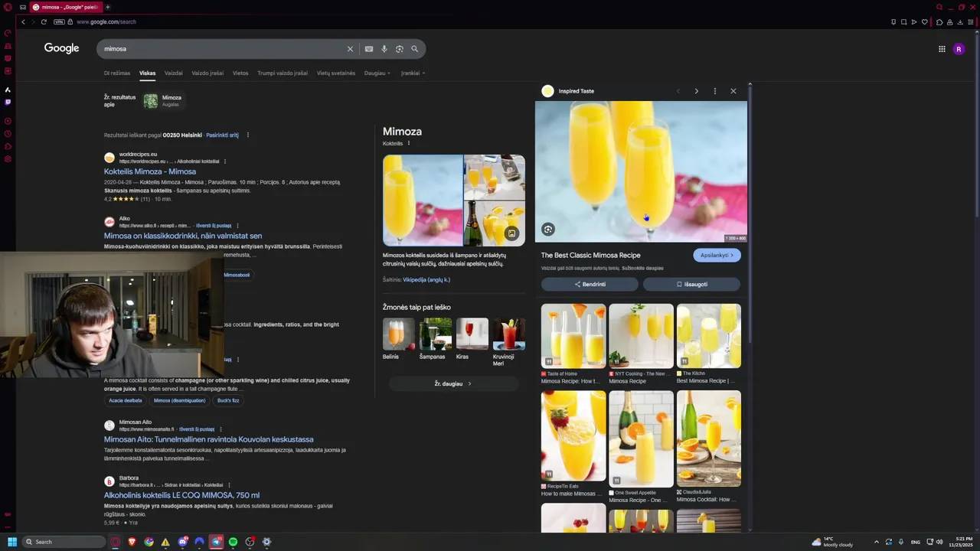980x551 pixels.
Task: Open Brave browser from taskbar
Action: (x=132, y=542)
